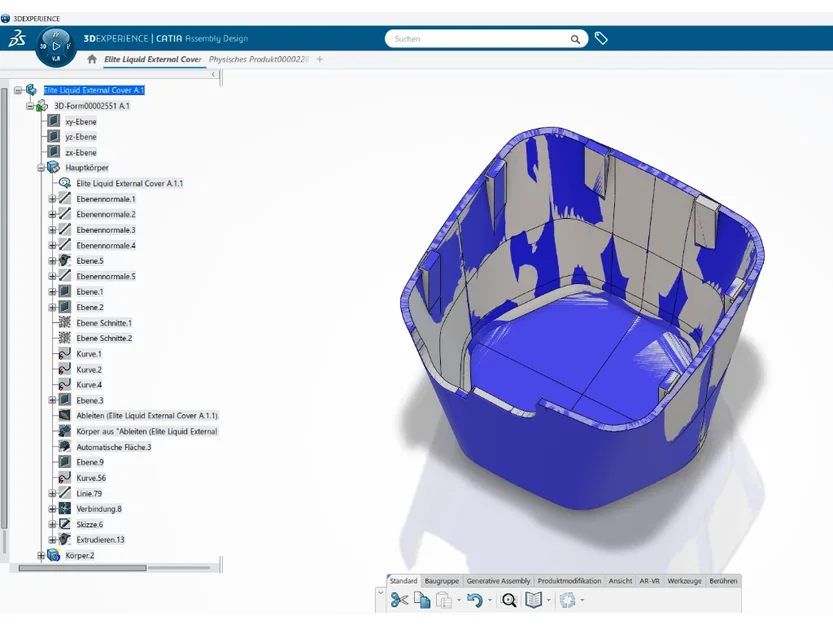Switch to the Produktmodifikation tab
The height and width of the screenshot is (625, 833).
point(570,581)
